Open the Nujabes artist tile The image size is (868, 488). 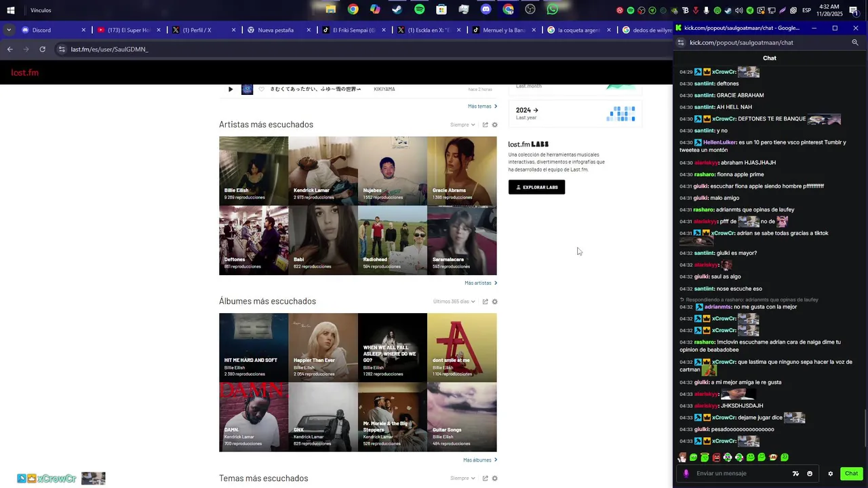(393, 171)
